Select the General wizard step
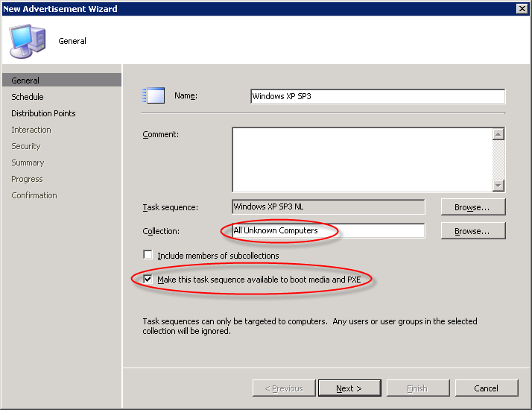 coord(61,80)
